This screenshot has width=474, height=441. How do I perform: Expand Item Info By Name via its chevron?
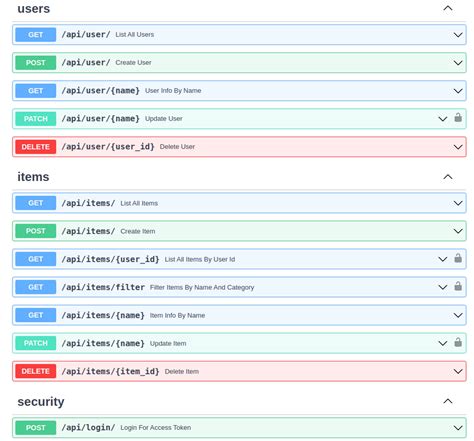click(x=458, y=315)
